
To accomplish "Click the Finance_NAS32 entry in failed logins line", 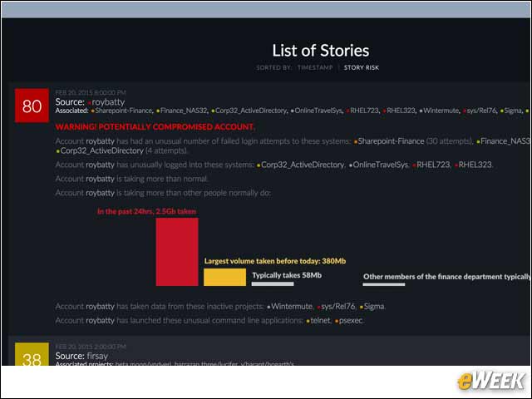I will pyautogui.click(x=505, y=141).
